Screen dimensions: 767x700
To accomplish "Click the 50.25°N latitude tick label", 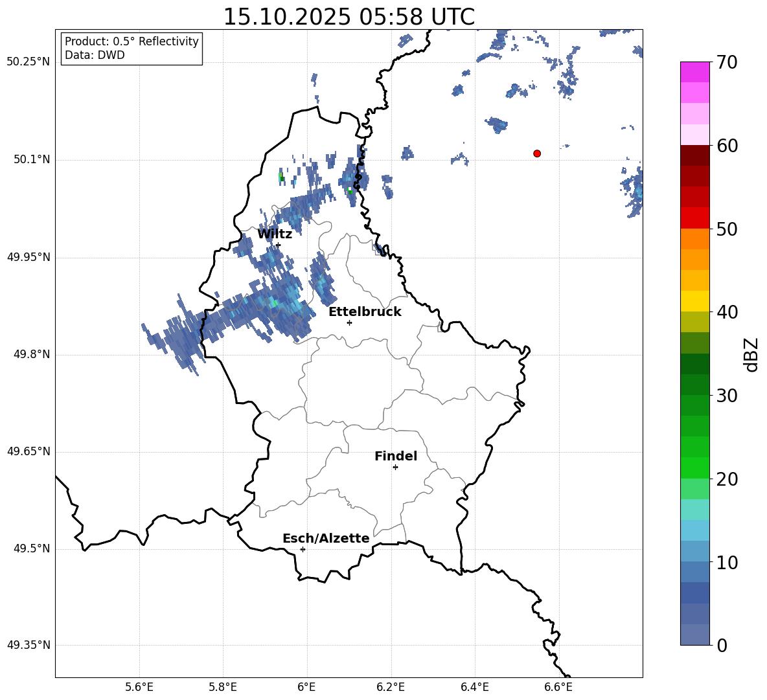I will (x=29, y=62).
